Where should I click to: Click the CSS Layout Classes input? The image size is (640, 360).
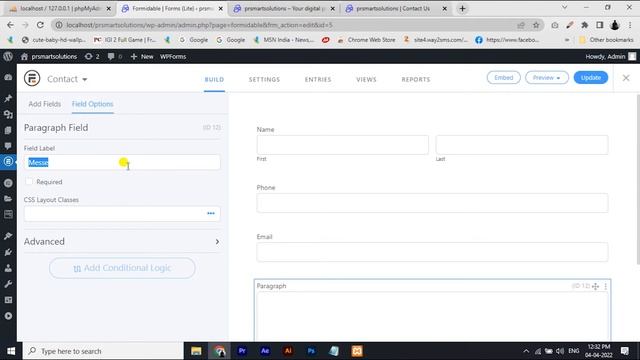(x=122, y=213)
